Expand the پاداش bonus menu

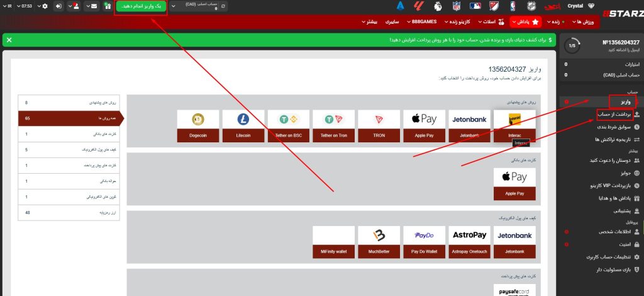pyautogui.click(x=526, y=22)
